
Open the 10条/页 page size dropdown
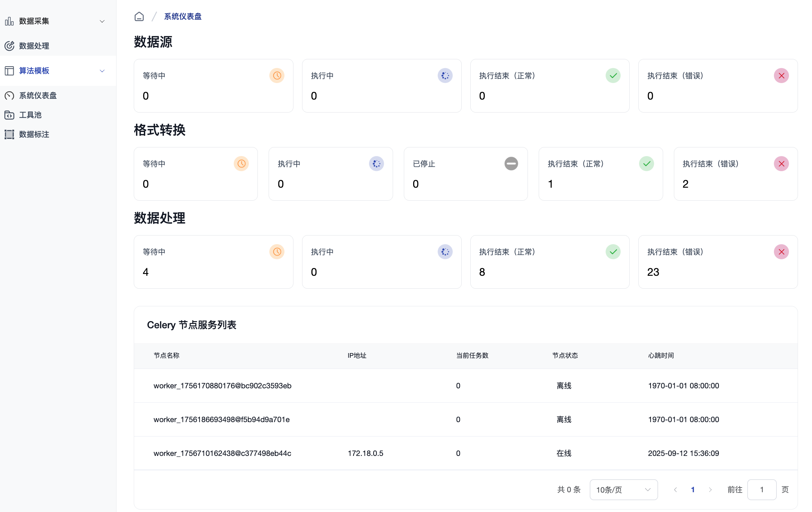click(x=623, y=489)
